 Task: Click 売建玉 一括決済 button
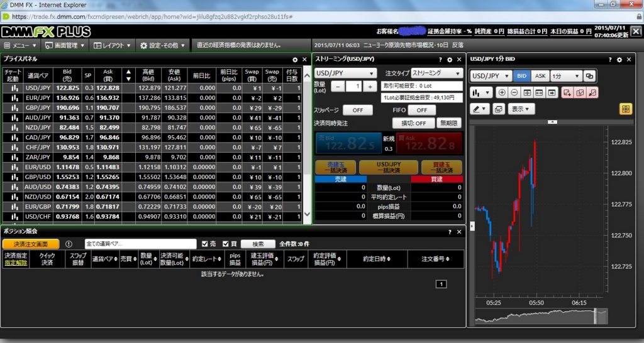[x=336, y=167]
